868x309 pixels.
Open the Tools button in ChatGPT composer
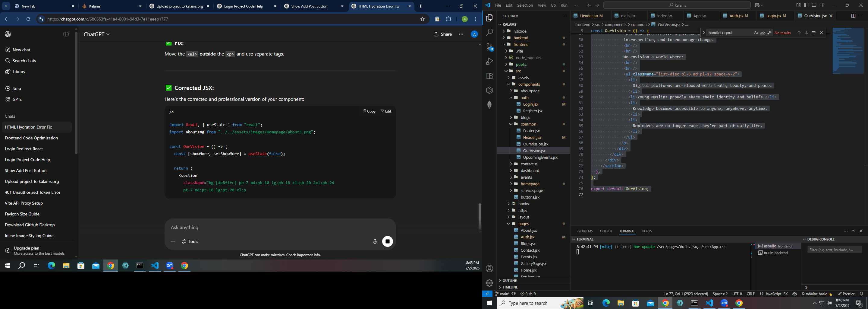[x=190, y=241]
